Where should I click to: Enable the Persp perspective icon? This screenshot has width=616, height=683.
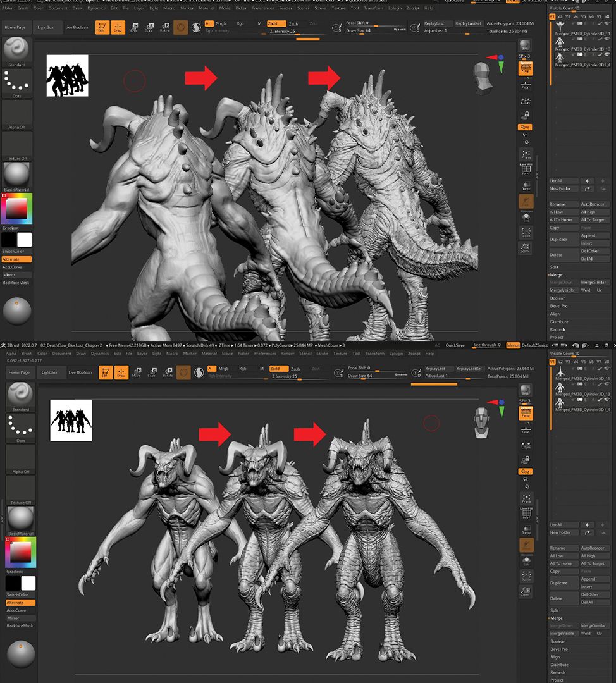526,67
